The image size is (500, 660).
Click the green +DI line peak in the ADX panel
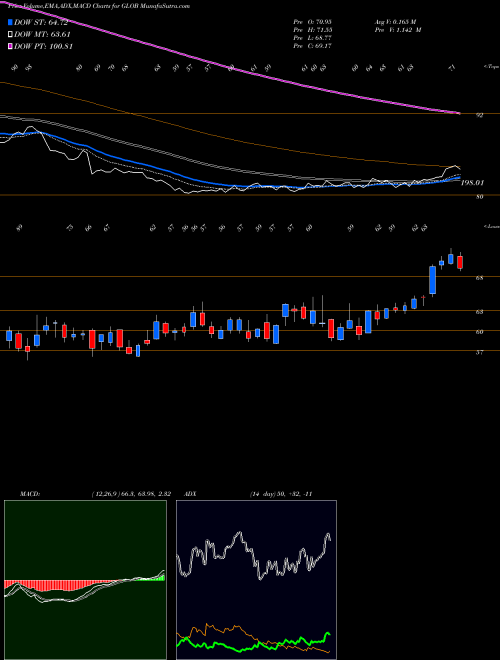[327, 633]
